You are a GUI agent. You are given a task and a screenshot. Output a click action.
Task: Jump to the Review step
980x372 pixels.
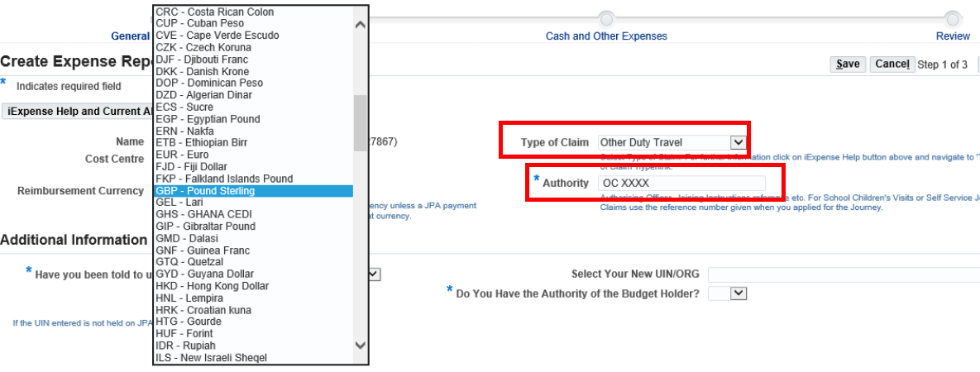(953, 36)
